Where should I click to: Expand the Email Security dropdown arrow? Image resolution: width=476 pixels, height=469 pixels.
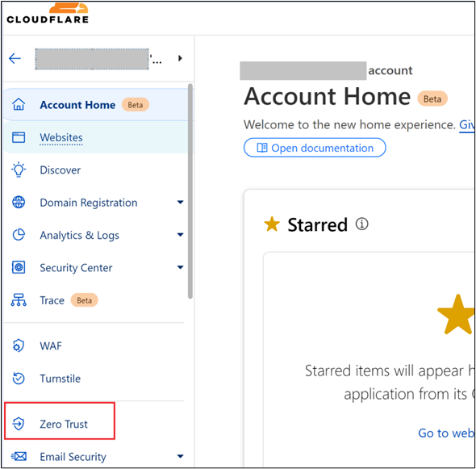(181, 456)
